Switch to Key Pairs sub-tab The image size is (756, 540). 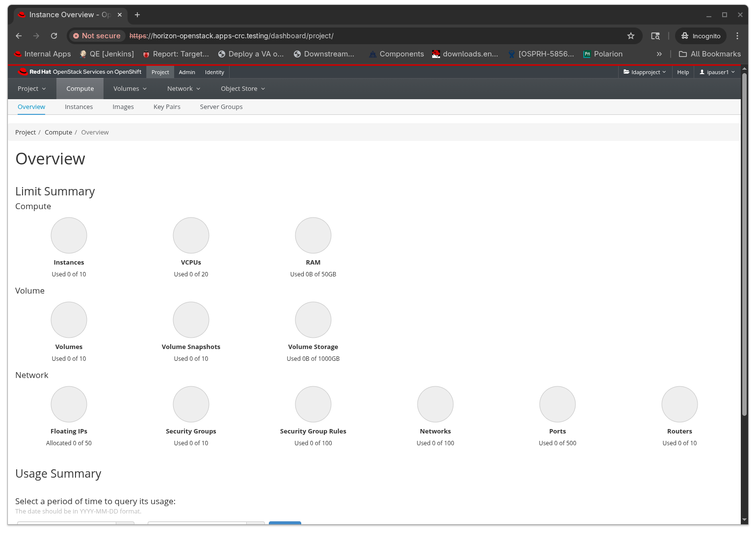pyautogui.click(x=167, y=107)
